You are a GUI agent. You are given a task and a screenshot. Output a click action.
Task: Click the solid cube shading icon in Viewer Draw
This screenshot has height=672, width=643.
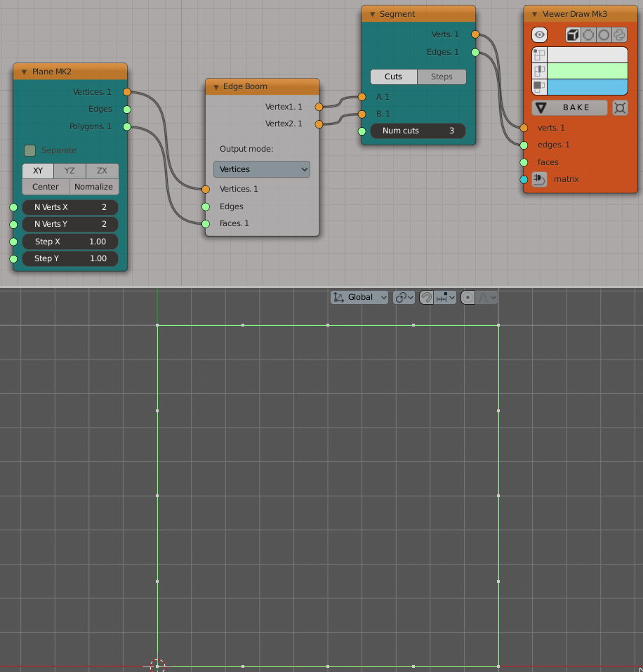(574, 34)
